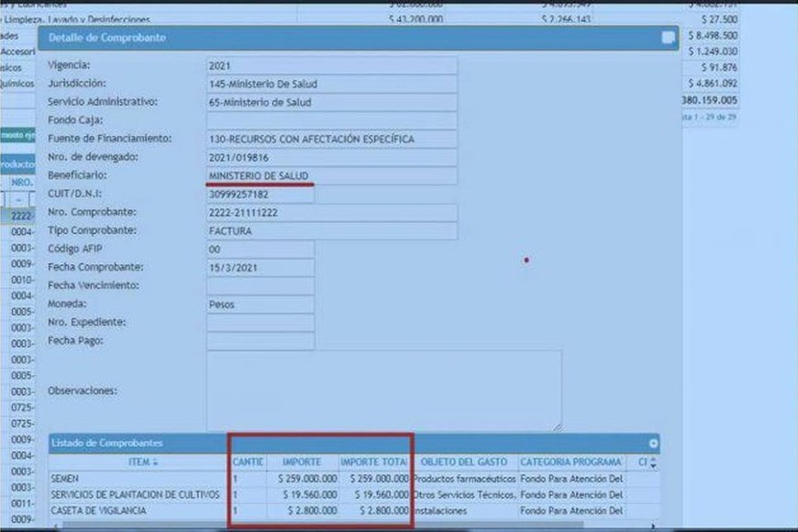
Task: Click the Nro. de devengado field
Action: 331,158
